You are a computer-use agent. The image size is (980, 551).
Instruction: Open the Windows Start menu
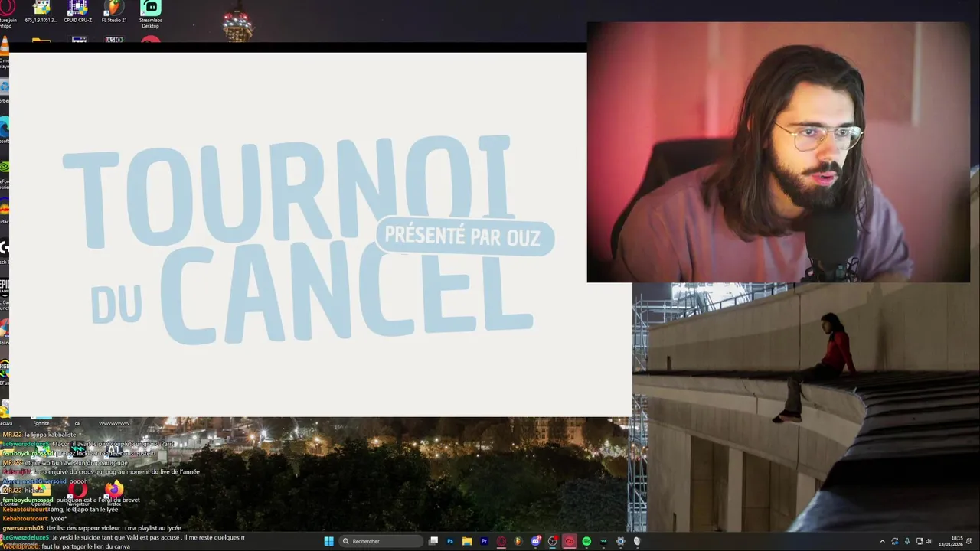(328, 541)
